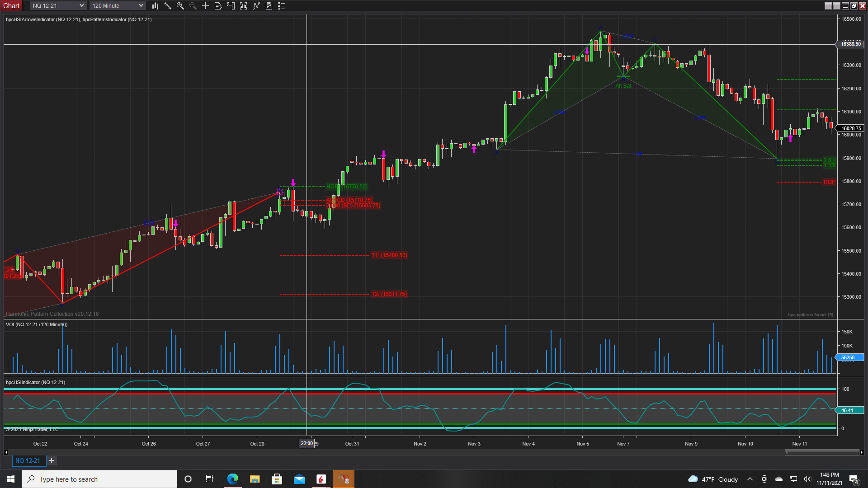Open Microsoft Edge from taskbar
This screenshot has height=488, width=868.
coord(232,479)
